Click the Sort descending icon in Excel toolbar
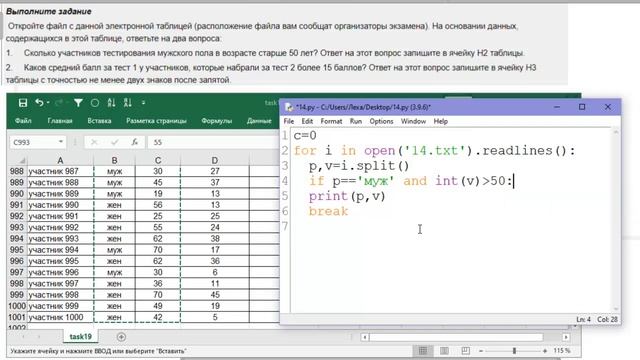 pyautogui.click(x=128, y=103)
